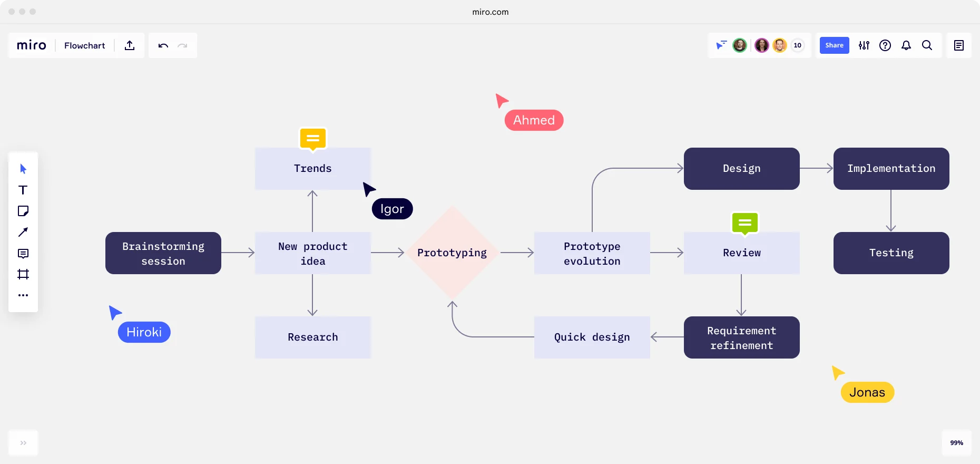The image size is (980, 464).
Task: Select the Review node
Action: click(x=742, y=253)
